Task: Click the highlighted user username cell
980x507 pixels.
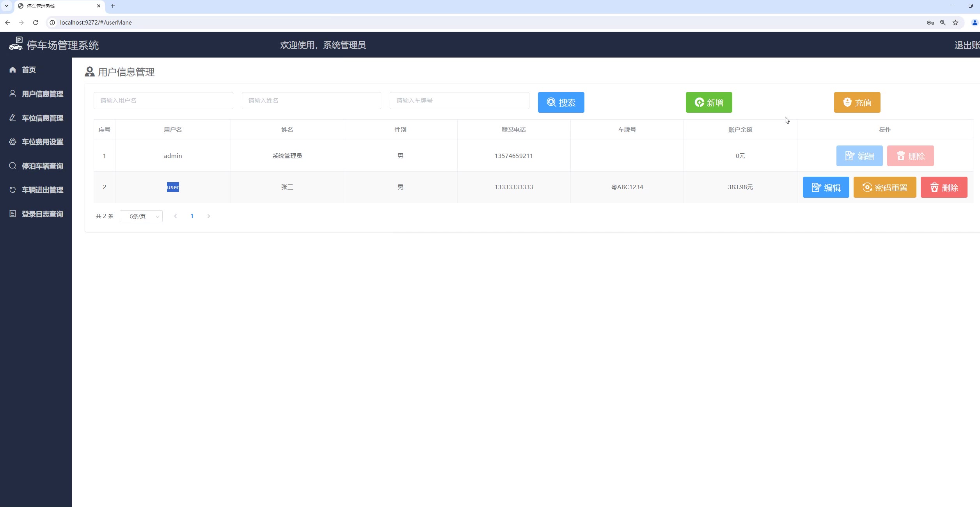Action: point(173,187)
